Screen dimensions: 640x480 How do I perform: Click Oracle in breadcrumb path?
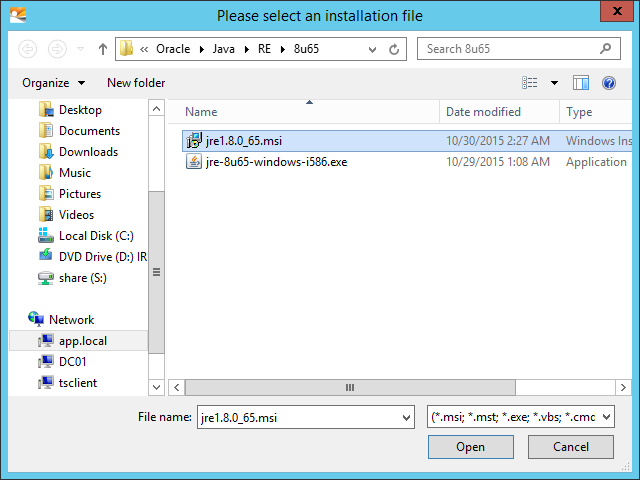tap(173, 49)
